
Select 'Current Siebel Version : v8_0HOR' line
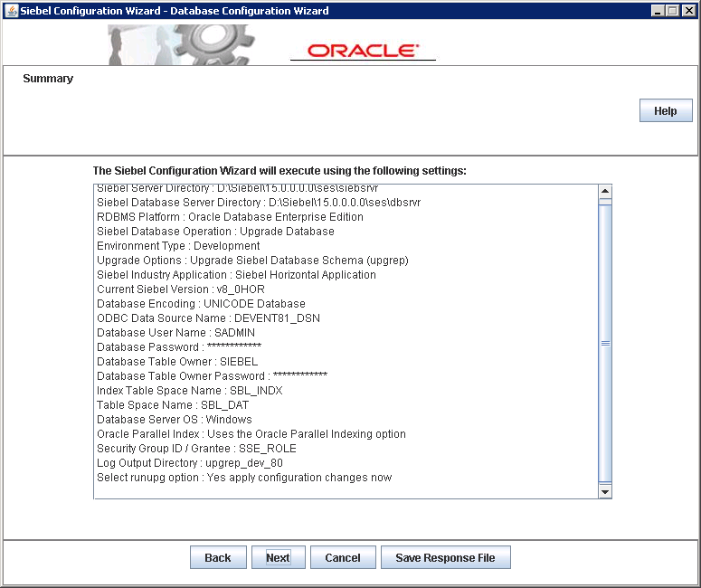[181, 289]
